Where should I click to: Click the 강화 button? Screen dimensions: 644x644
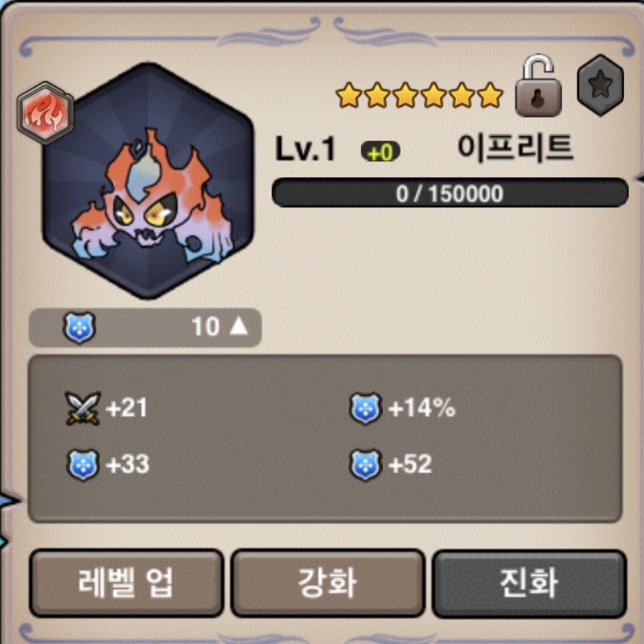click(328, 583)
